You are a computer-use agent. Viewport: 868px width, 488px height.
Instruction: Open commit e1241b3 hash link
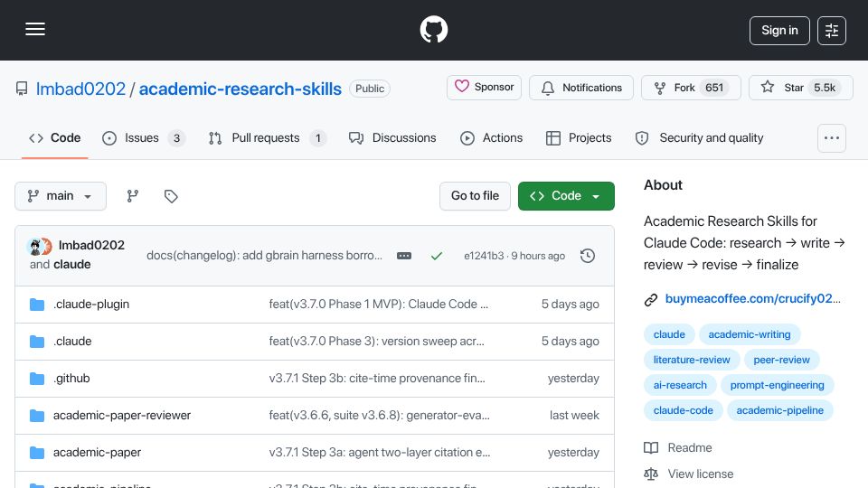tap(484, 256)
